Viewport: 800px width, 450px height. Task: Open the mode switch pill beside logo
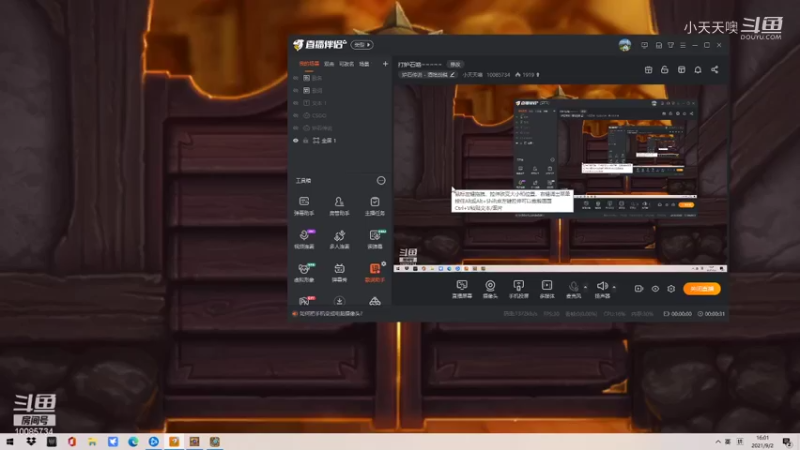tap(362, 45)
